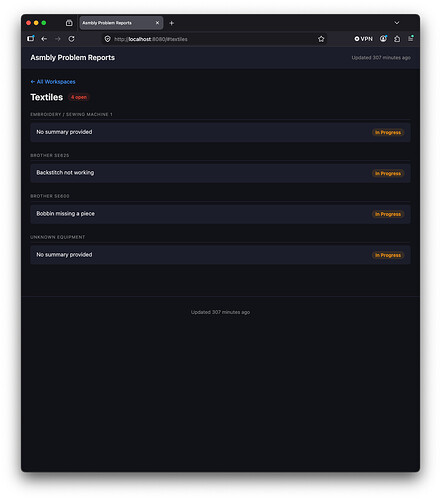Viewport: 440px width, 500px height.
Task: Close the Asmbly Problem Reports tab
Action: point(157,23)
